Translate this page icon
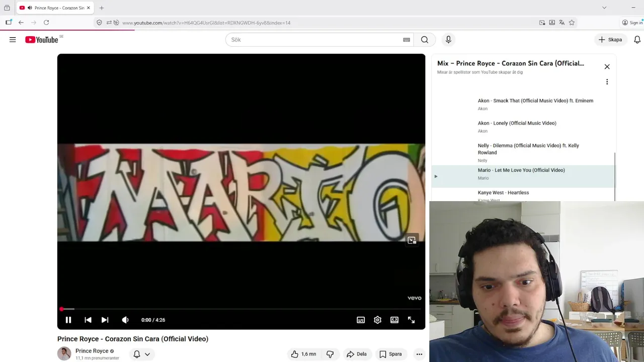 [561, 23]
